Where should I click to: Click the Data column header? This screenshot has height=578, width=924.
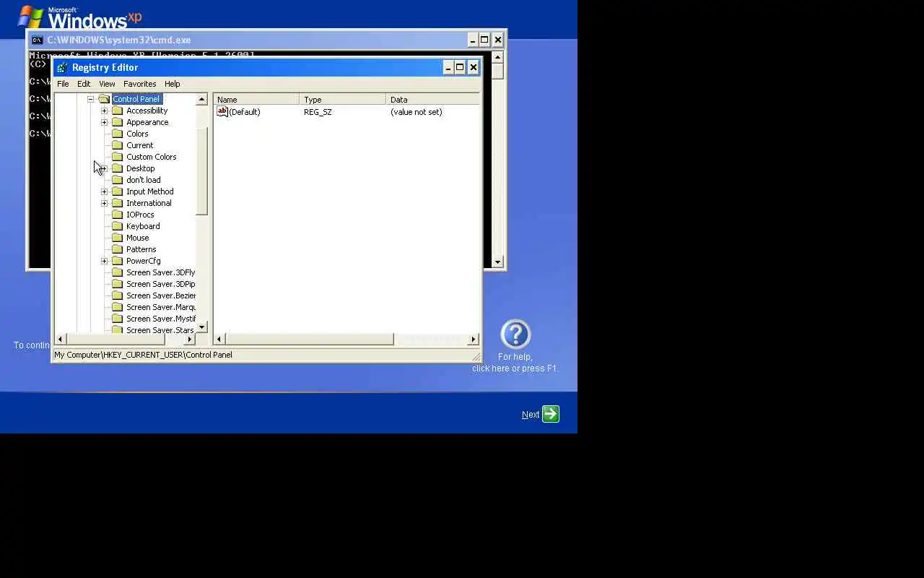433,100
